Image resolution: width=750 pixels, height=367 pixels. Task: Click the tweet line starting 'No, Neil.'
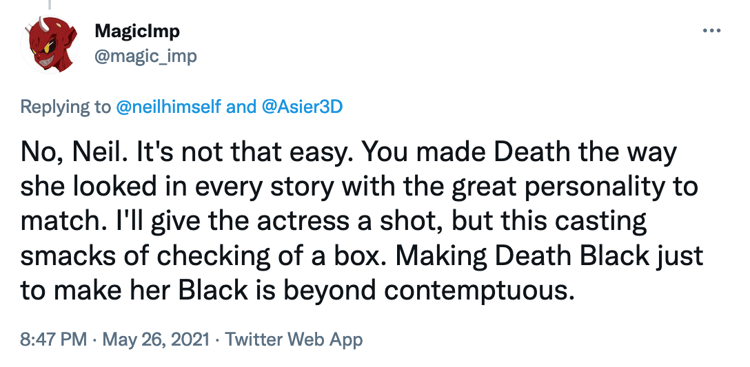pyautogui.click(x=349, y=153)
